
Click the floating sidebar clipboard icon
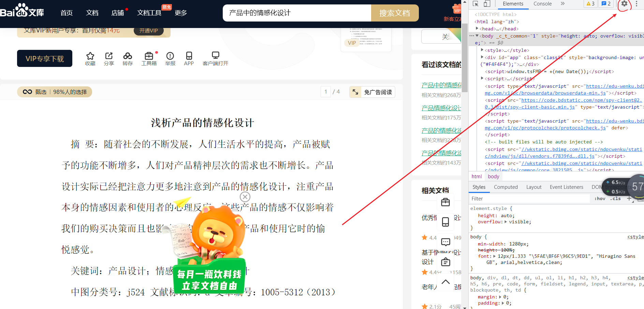[x=445, y=262]
